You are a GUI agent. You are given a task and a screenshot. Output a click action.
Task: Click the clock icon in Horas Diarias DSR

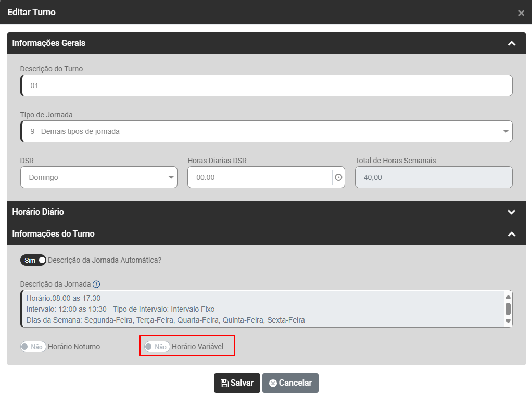click(x=338, y=177)
